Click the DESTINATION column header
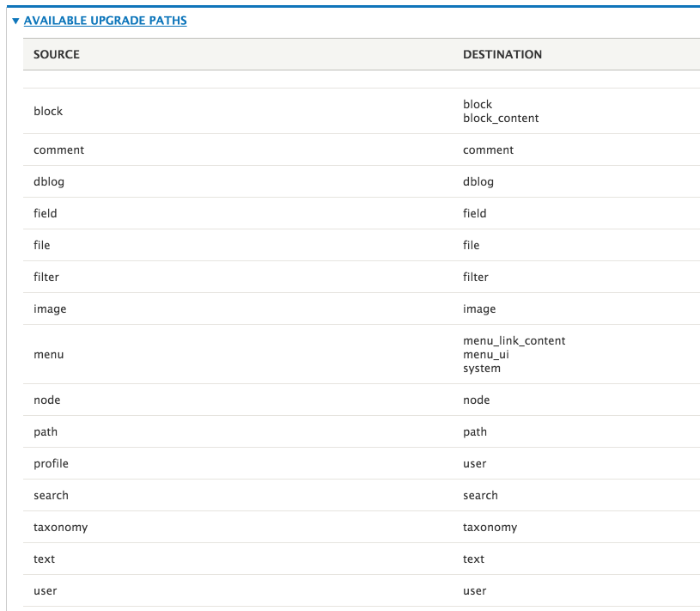700x611 pixels. 503,54
